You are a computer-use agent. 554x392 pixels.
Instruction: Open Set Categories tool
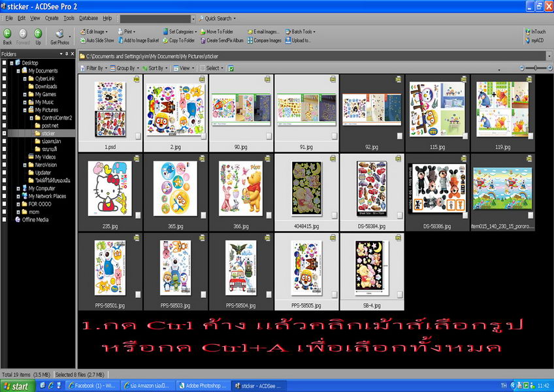pyautogui.click(x=180, y=31)
